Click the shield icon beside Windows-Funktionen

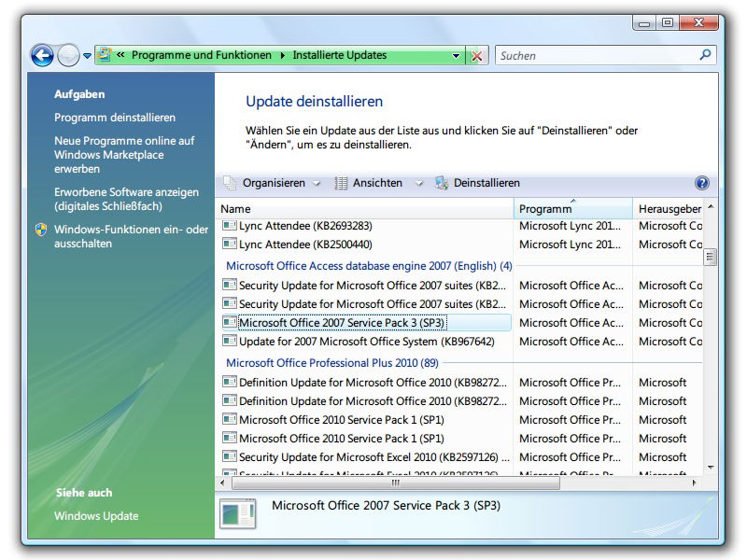pos(41,230)
